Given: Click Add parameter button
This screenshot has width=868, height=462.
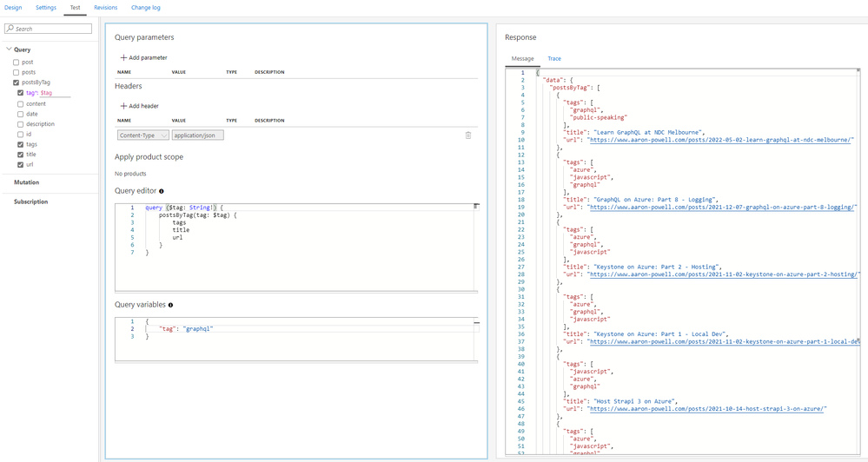Looking at the screenshot, I should tap(143, 57).
